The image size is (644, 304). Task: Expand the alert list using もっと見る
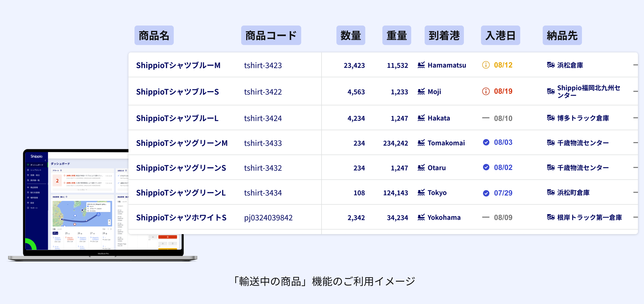(x=82, y=190)
